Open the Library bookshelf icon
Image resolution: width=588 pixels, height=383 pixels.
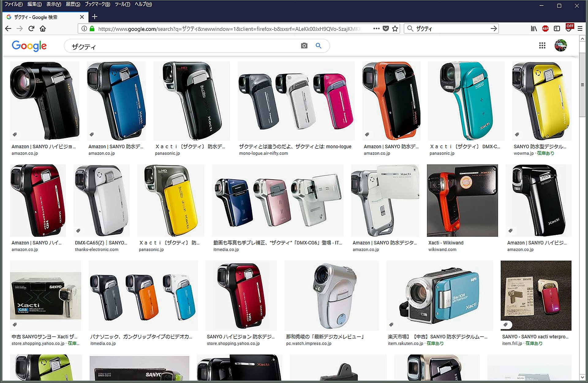point(534,29)
